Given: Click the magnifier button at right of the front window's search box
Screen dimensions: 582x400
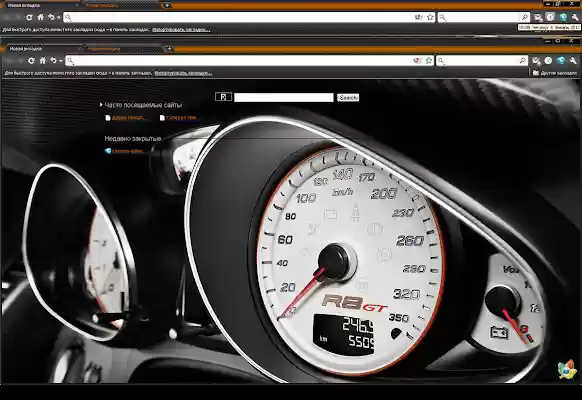Looking at the screenshot, I should point(523,60).
